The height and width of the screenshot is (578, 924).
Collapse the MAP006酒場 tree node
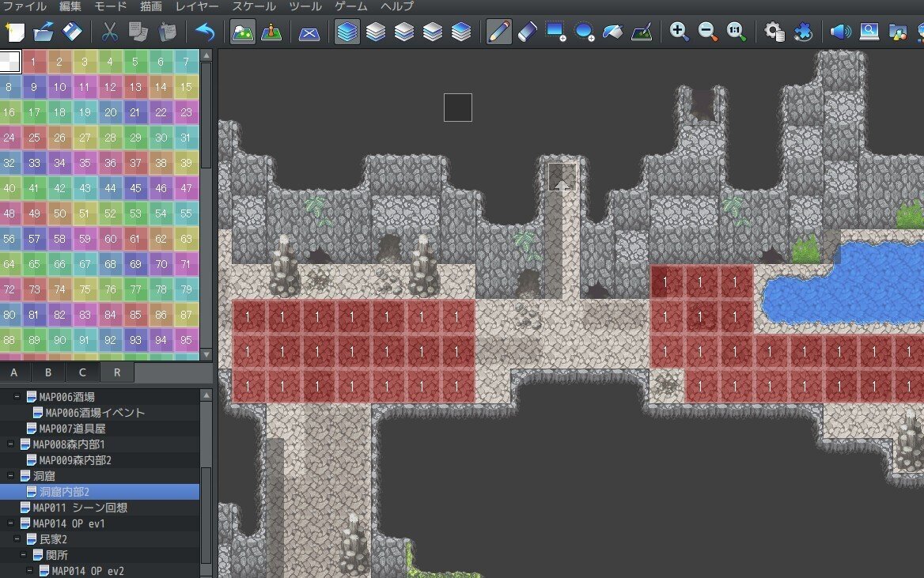click(x=17, y=396)
